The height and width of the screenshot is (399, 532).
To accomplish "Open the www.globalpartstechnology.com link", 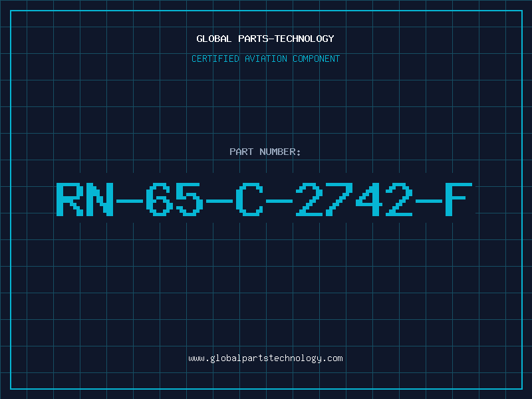I will coord(265,358).
